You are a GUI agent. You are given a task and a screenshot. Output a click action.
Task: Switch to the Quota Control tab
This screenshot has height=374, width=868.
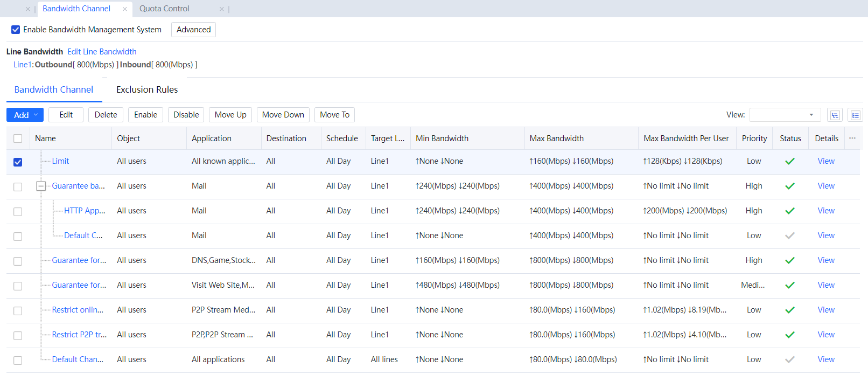pos(164,9)
